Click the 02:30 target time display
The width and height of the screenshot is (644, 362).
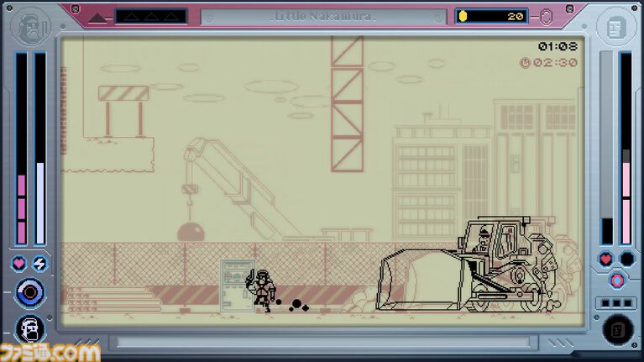[x=555, y=63]
